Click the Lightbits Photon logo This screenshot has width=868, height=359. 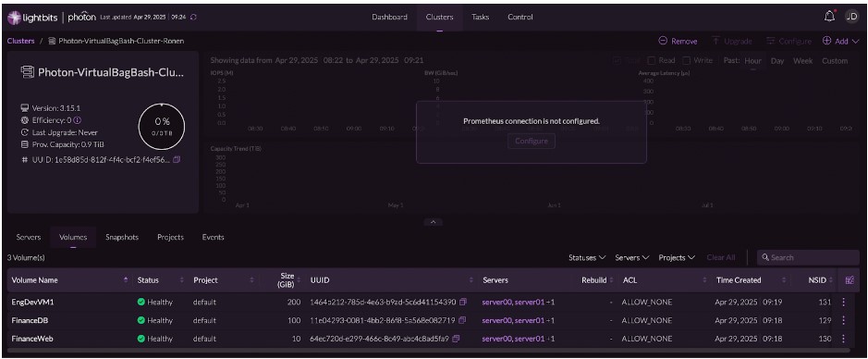point(52,18)
